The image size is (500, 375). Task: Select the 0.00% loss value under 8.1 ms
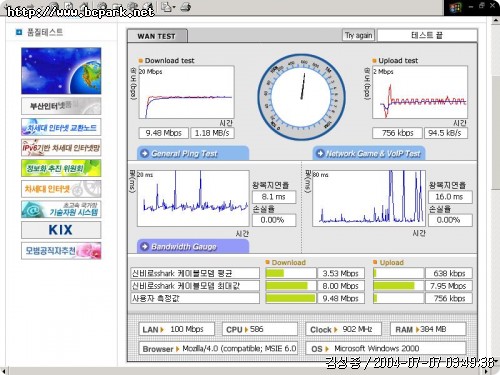pyautogui.click(x=274, y=220)
